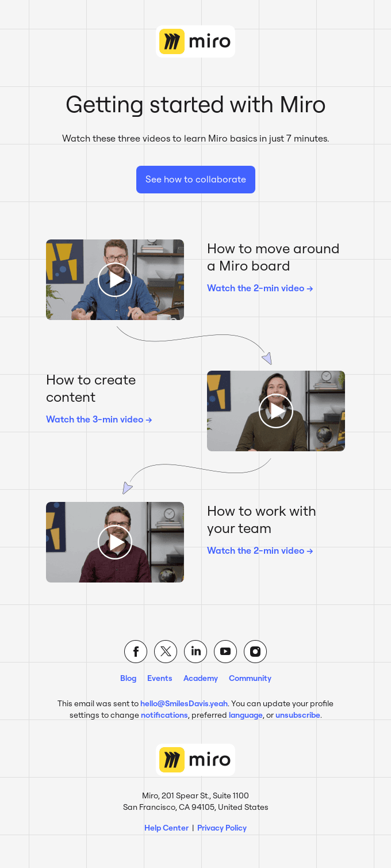Go to the Events link
Image resolution: width=391 pixels, height=868 pixels.
coord(159,678)
